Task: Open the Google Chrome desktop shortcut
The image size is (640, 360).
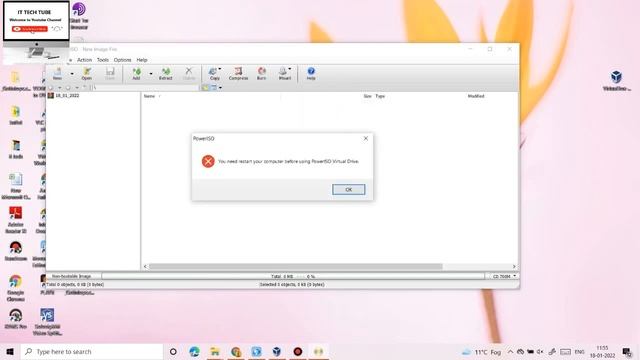Action: (x=16, y=288)
